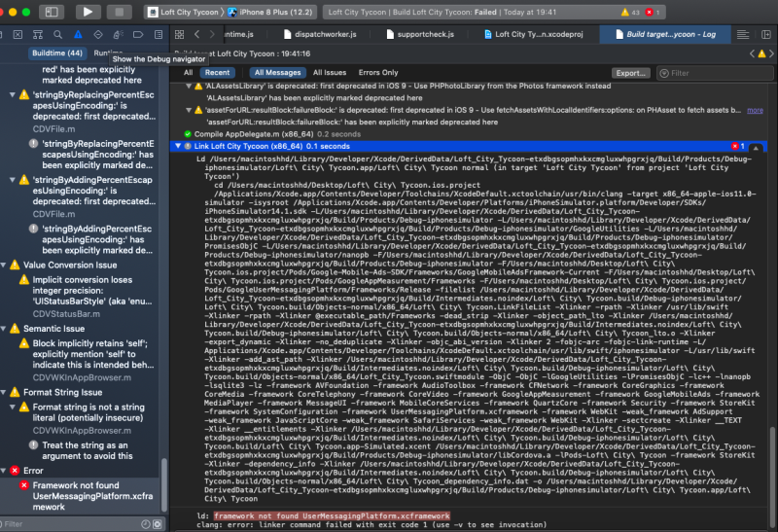The image size is (778, 532).
Task: Collapse Value Conversion Issue group
Action: pos(4,265)
